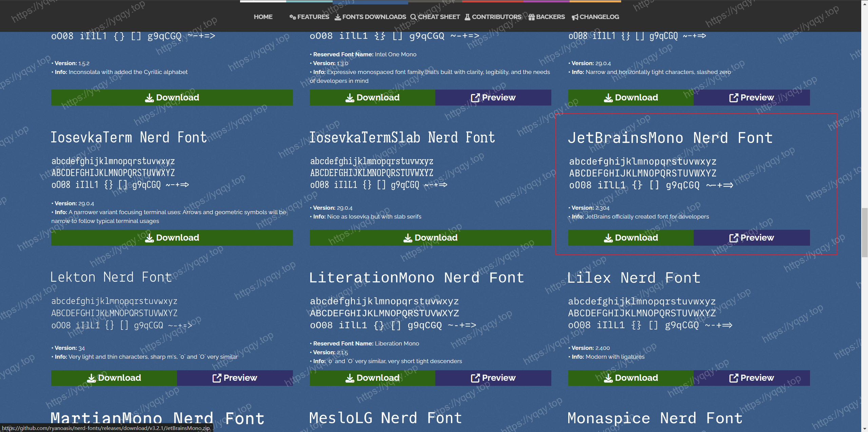Click the Monaspice Nerd Font heading
The image size is (868, 432).
click(655, 418)
